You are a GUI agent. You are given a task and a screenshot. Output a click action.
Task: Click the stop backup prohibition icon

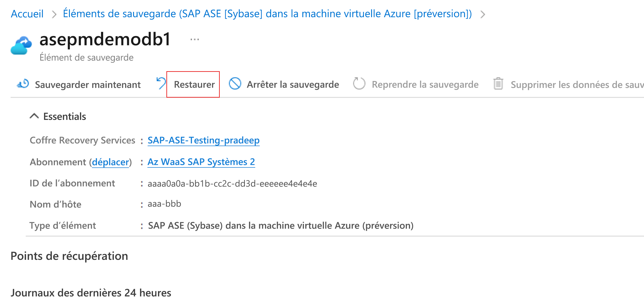(235, 84)
